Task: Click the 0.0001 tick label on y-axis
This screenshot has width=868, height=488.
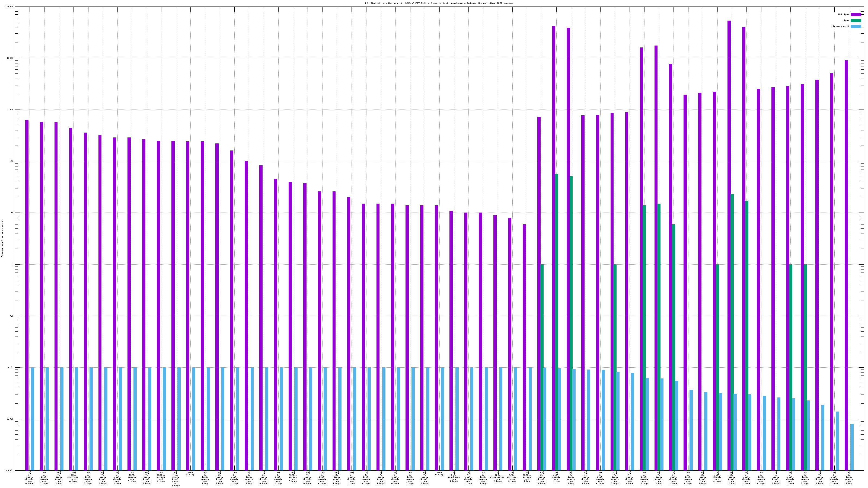Action: tap(10, 470)
